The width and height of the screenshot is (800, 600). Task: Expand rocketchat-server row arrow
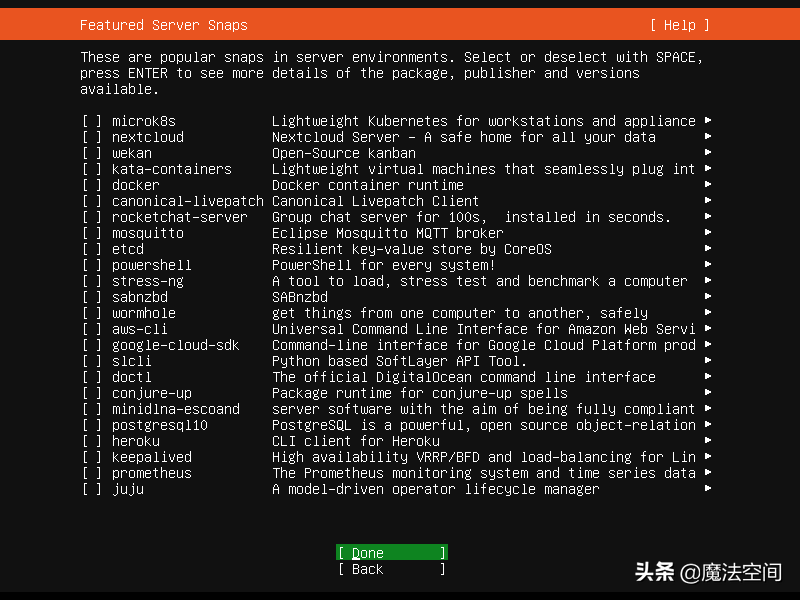click(x=708, y=216)
